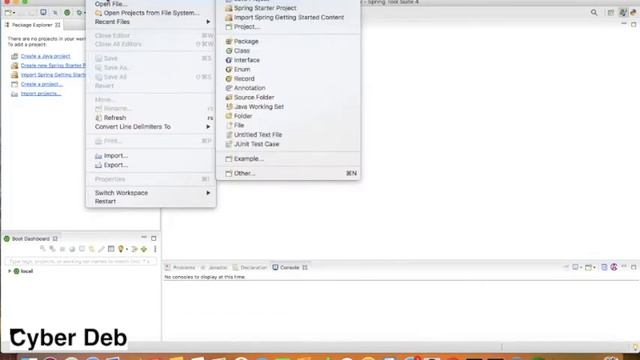This screenshot has height=360, width=640.
Task: Click the search magnifier in main toolbar
Action: 594,13
